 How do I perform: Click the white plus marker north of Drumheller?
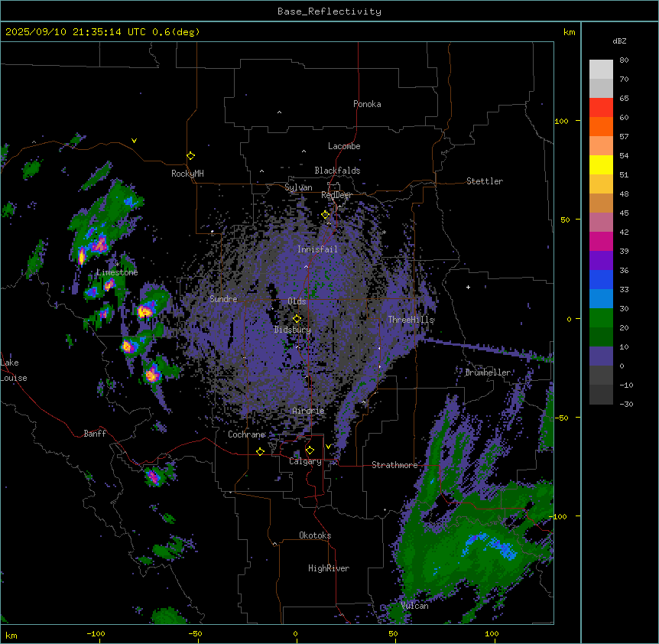[x=468, y=287]
